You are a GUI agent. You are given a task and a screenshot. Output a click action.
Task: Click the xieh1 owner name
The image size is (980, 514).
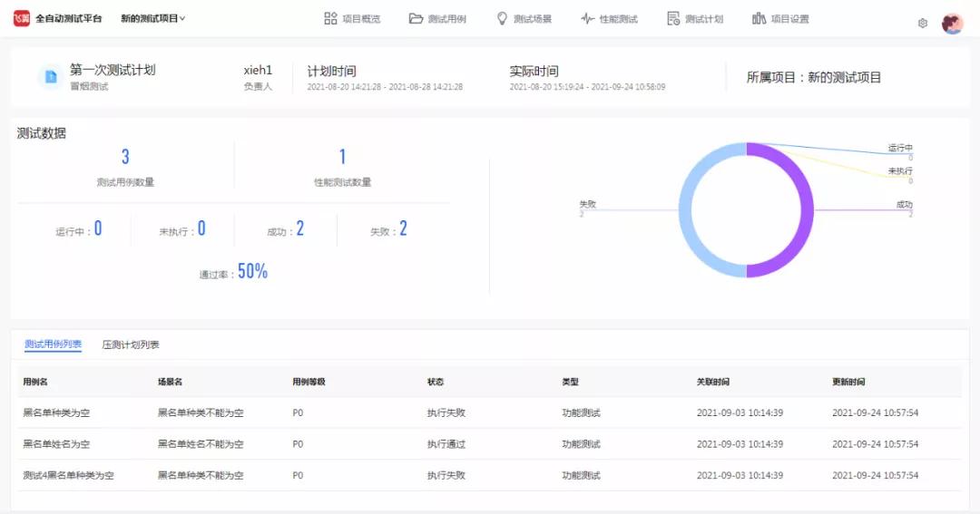258,70
